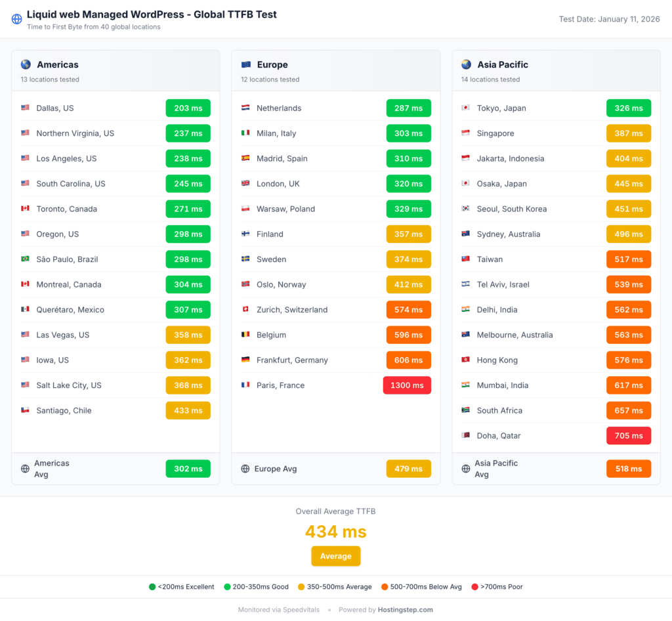672x621 pixels.
Task: Click the 1300 ms badge for Paris
Action: (x=407, y=385)
